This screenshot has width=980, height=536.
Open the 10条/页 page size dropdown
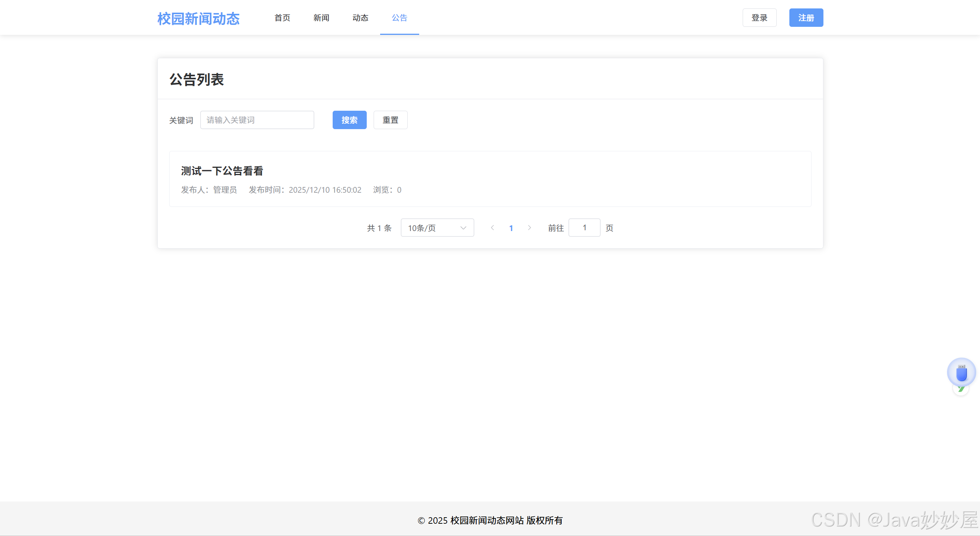pos(437,228)
